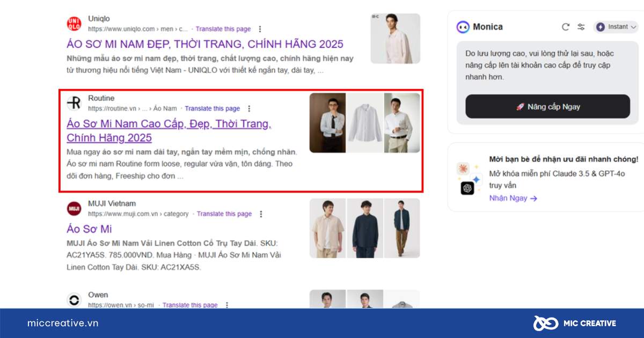The width and height of the screenshot is (644, 338).
Task: Click the MUJI Vietnam site favicon
Action: (x=74, y=209)
